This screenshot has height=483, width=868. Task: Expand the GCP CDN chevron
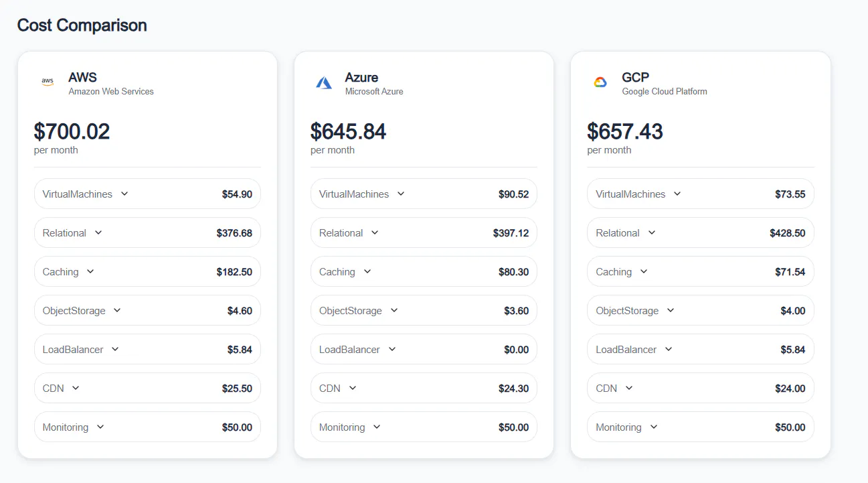(x=629, y=388)
